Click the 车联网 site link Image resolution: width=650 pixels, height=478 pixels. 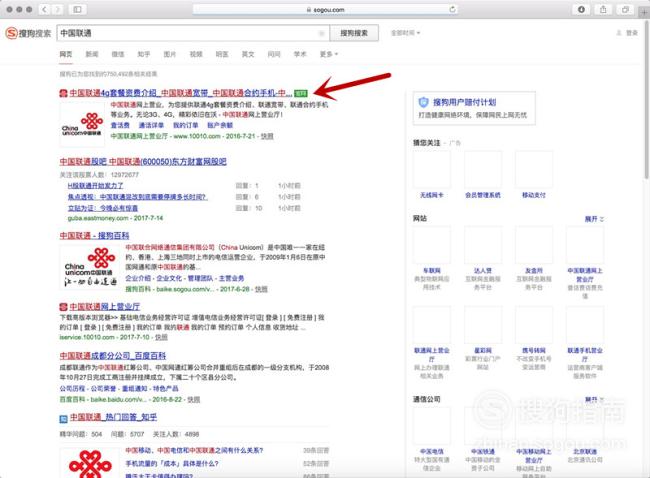tap(432, 270)
